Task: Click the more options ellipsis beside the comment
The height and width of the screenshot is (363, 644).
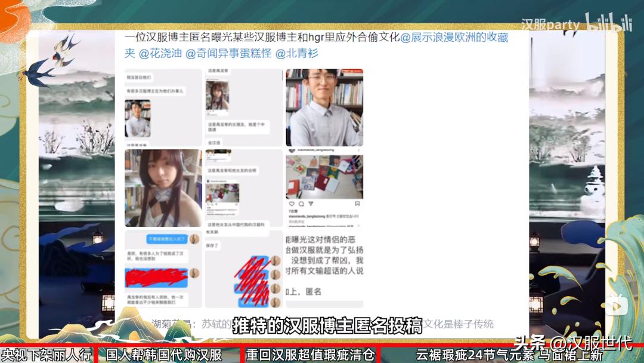Action: click(359, 226)
